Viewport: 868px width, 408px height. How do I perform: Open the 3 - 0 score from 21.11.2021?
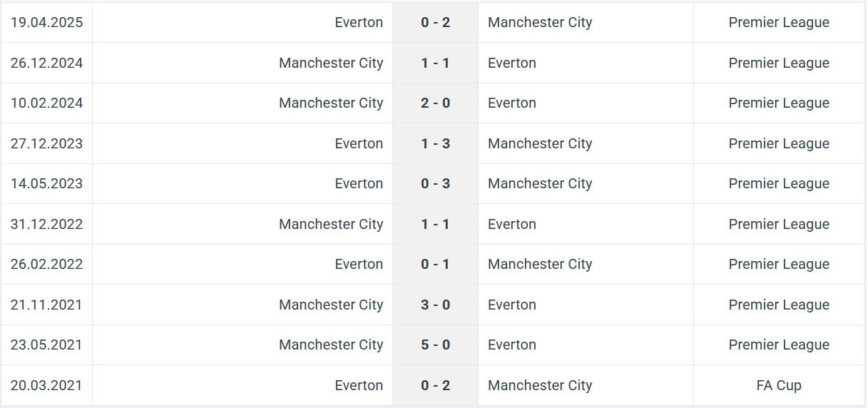click(435, 305)
